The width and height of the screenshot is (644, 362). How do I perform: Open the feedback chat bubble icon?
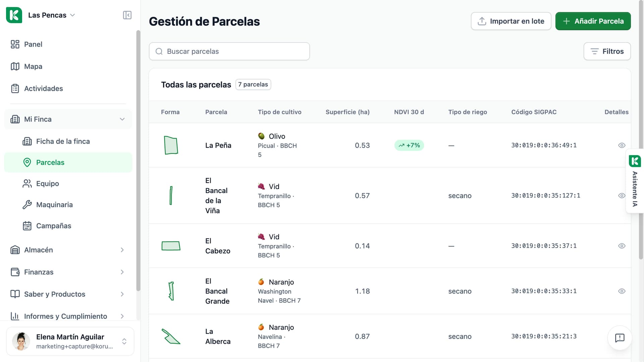[620, 338]
